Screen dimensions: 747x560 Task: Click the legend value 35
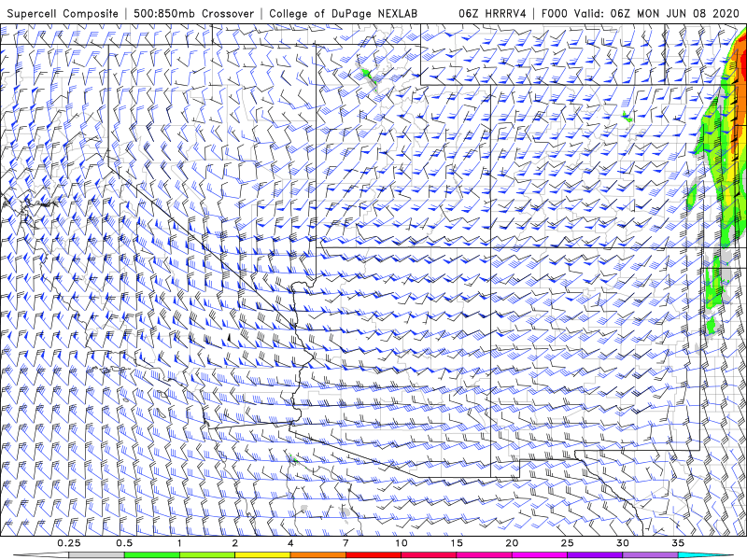[x=678, y=543]
